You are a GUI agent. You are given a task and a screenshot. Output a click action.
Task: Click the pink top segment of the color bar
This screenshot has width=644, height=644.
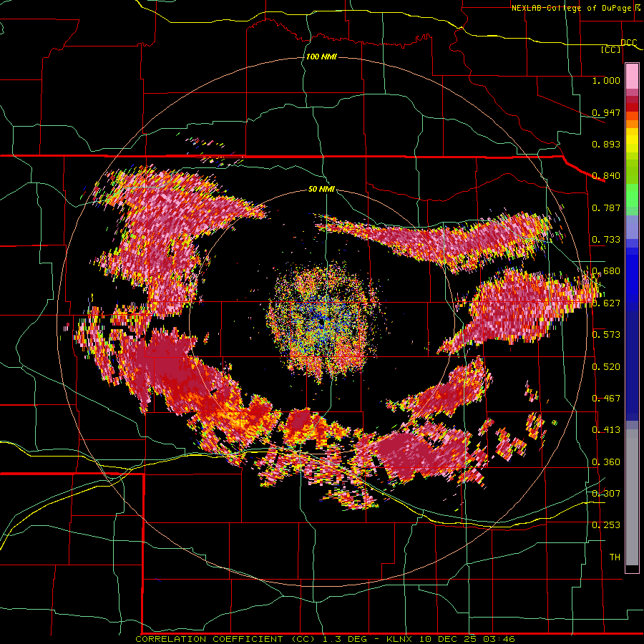(x=632, y=77)
